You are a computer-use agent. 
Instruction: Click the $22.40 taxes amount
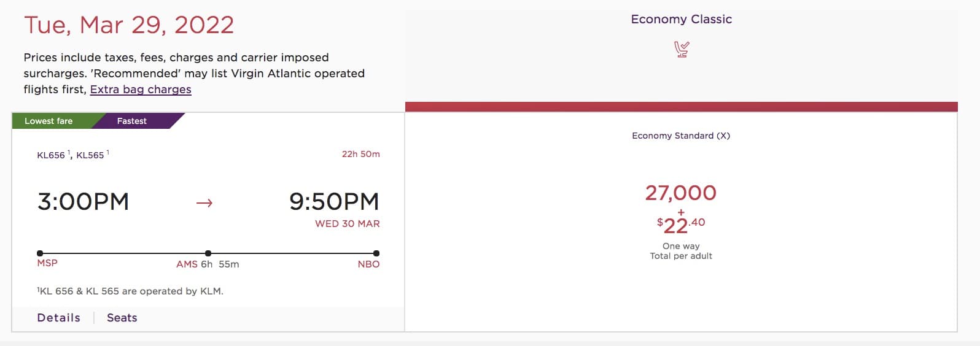[681, 226]
